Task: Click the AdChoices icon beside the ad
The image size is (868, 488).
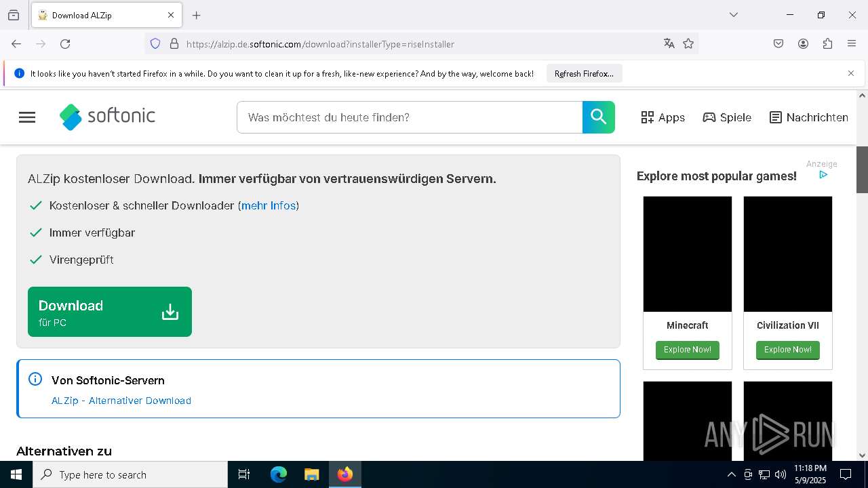Action: (823, 175)
